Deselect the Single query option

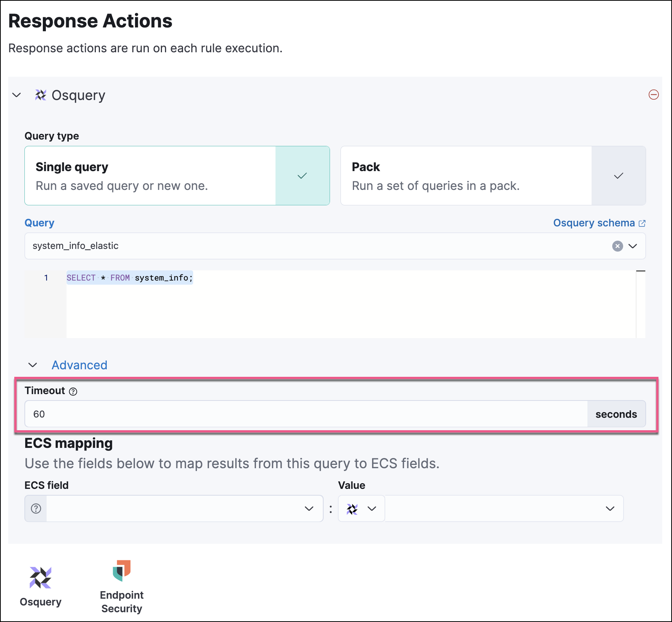click(x=150, y=176)
